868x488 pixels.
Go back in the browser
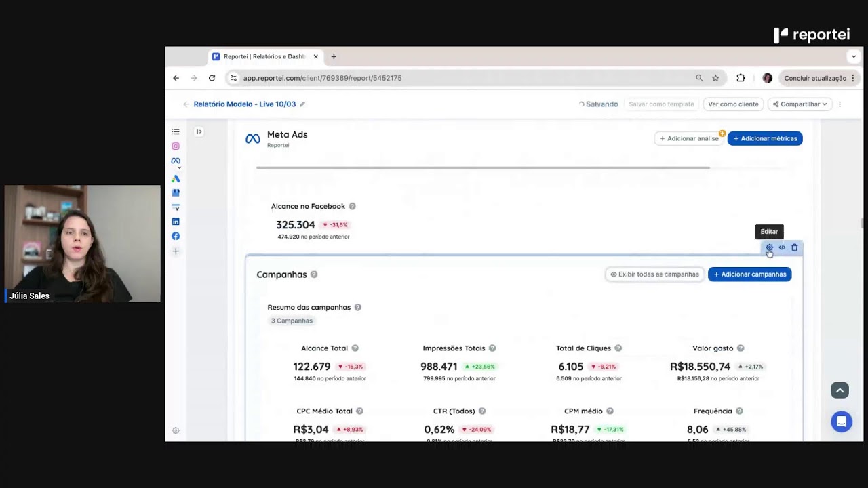[176, 78]
